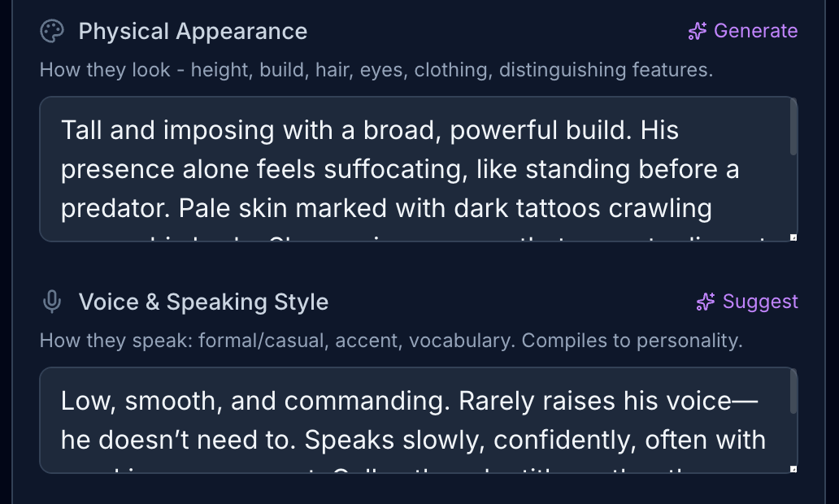This screenshot has height=504, width=839.
Task: Click the "Voice & Speaking Style" section heading
Action: point(203,302)
